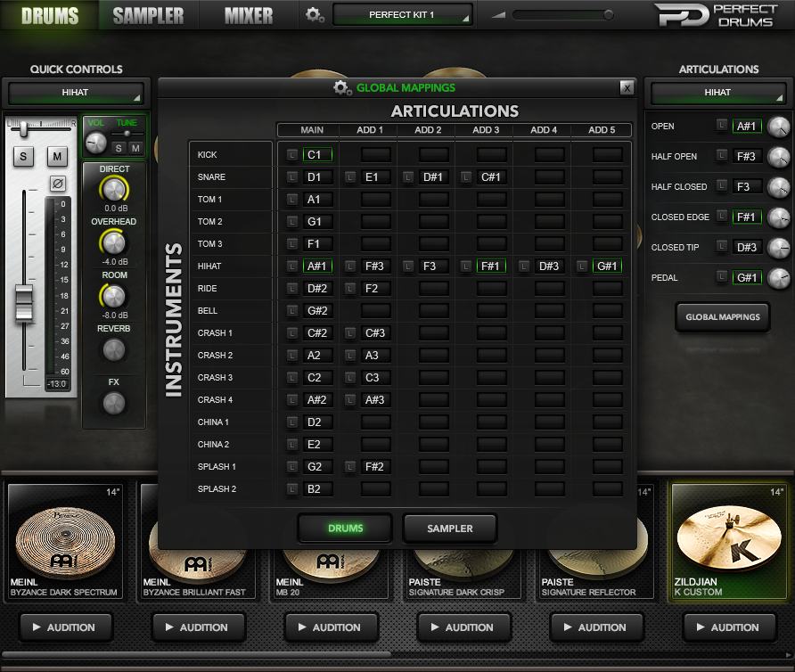The width and height of the screenshot is (795, 672).
Task: Toggle Solo on the hihat channel strip
Action: 23,157
